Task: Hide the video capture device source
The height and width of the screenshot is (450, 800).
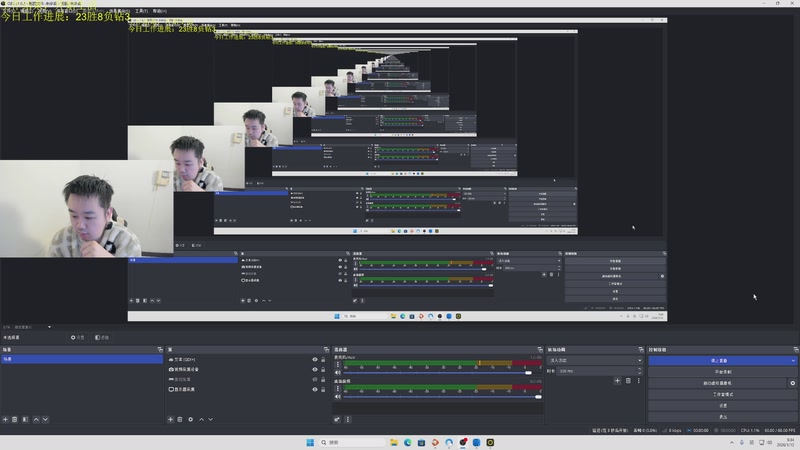Action: [315, 369]
